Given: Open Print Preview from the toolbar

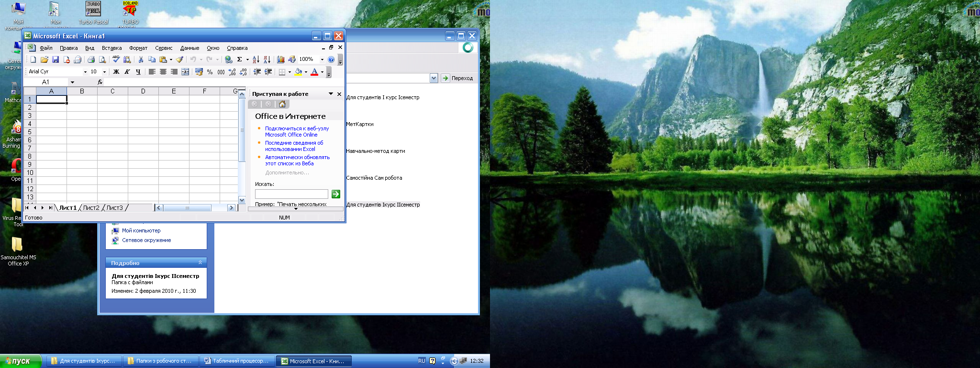Looking at the screenshot, I should click(x=102, y=59).
